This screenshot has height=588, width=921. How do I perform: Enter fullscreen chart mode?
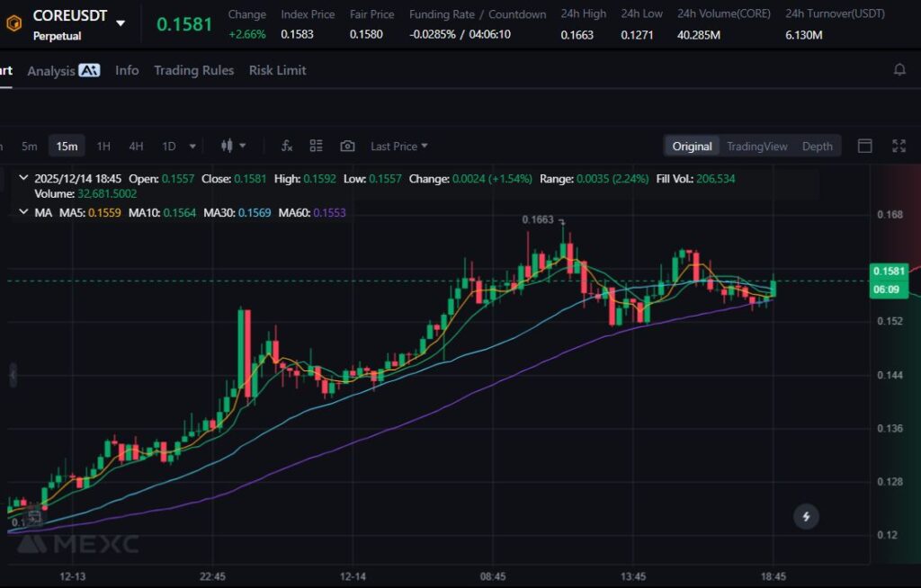click(899, 146)
